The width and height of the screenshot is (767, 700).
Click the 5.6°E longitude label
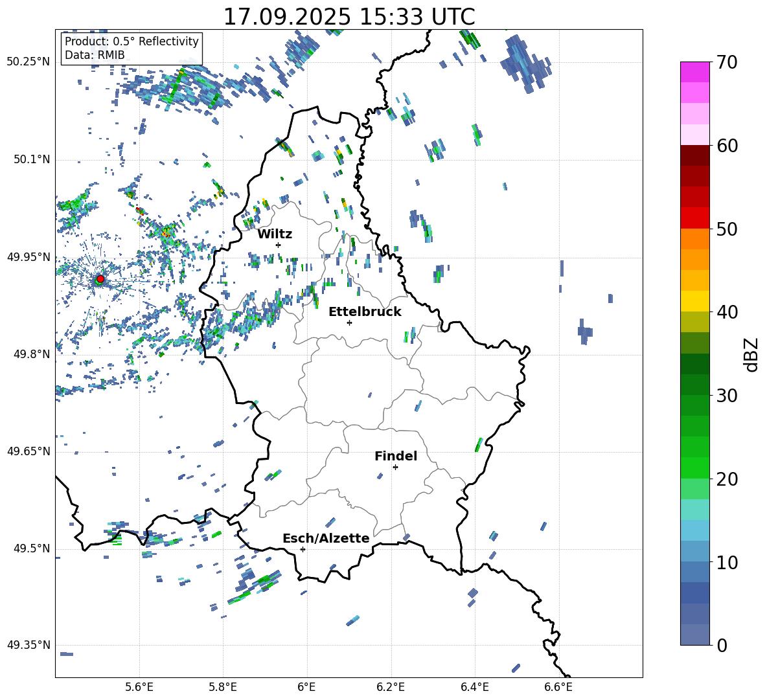[x=139, y=687]
